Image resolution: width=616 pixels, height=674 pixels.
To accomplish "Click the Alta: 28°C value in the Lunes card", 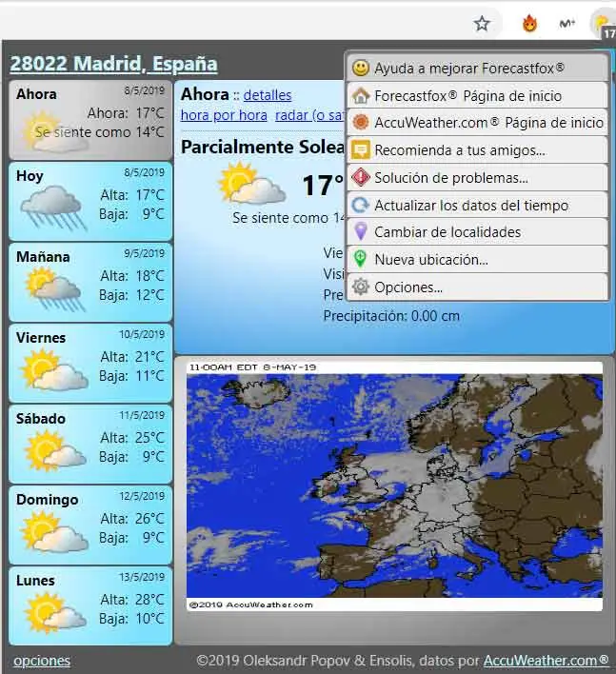I will 132,599.
